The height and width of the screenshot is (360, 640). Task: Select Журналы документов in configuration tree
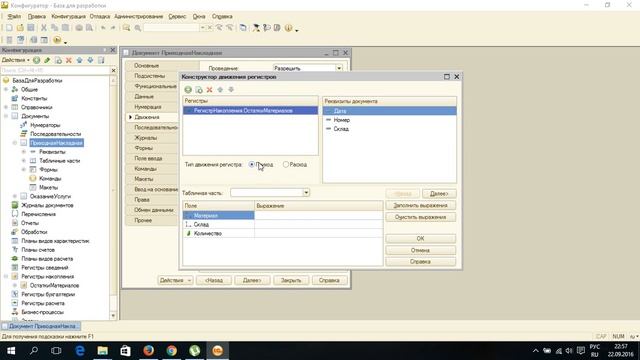click(x=47, y=205)
